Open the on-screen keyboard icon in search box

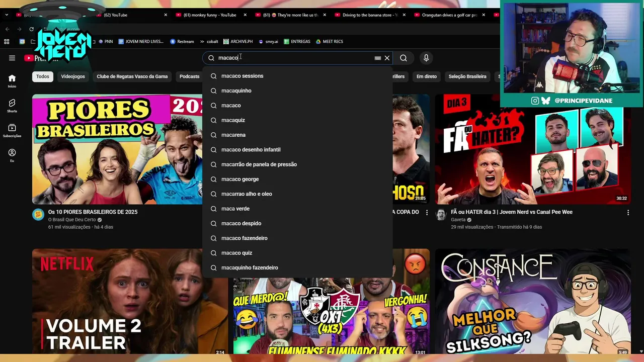pyautogui.click(x=378, y=58)
